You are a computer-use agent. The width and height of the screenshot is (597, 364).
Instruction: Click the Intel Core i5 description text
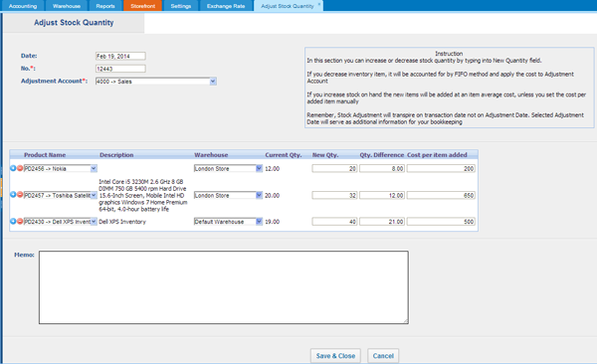pyautogui.click(x=143, y=195)
